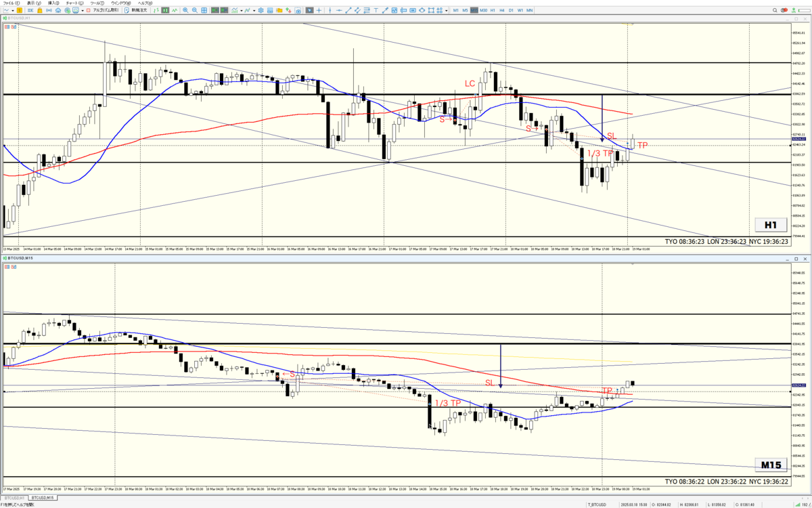
Task: Open the チャート (Chart) menu
Action: pos(74,3)
